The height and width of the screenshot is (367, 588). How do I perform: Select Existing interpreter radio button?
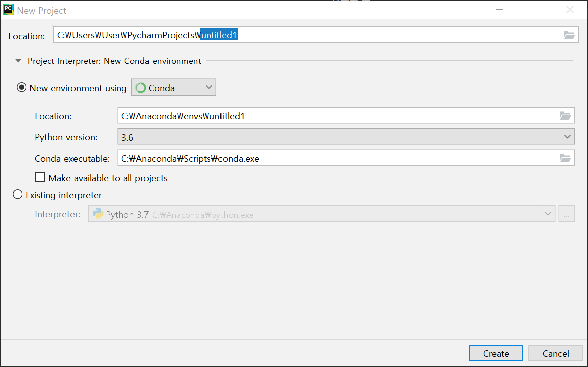(18, 194)
